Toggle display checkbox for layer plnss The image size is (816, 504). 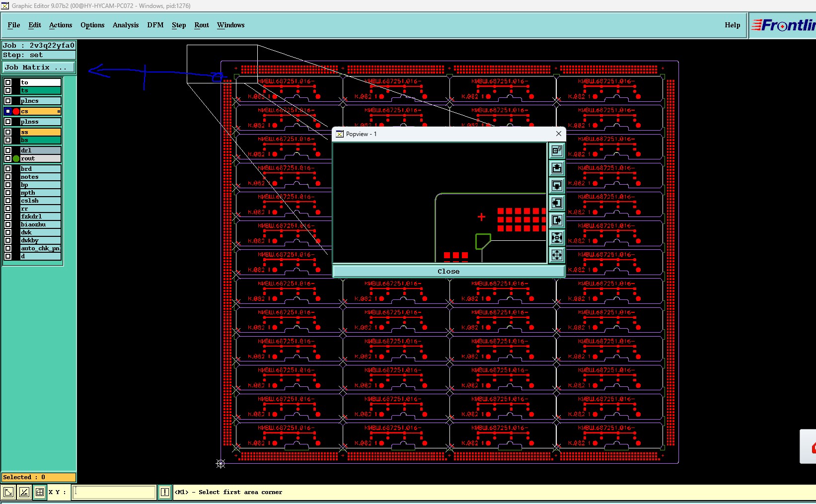coord(8,122)
